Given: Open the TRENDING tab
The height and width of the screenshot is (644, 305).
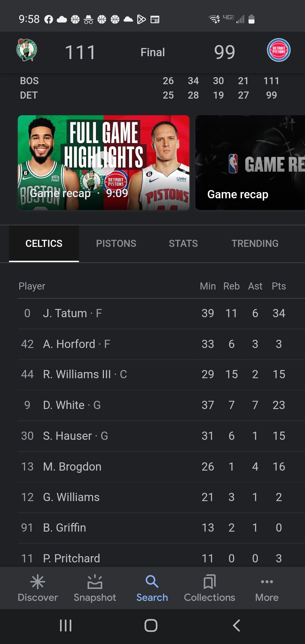Looking at the screenshot, I should pyautogui.click(x=255, y=243).
